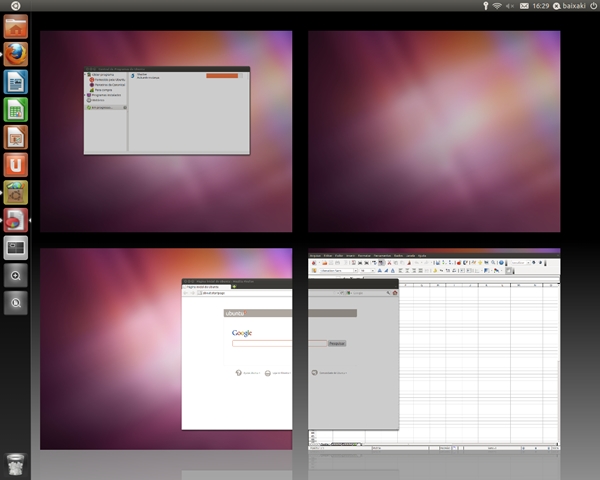Open LibreOffice Writer from the launcher
600x480 pixels.
15,81
